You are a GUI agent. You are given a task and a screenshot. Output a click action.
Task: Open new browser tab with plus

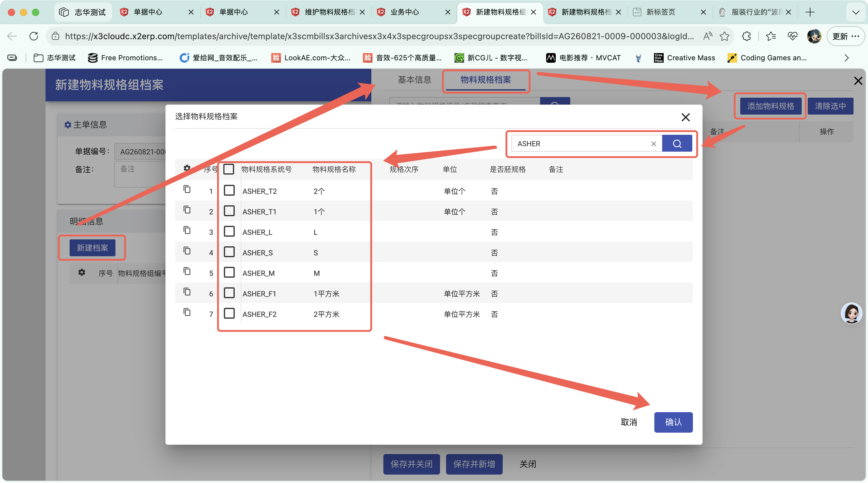click(810, 12)
